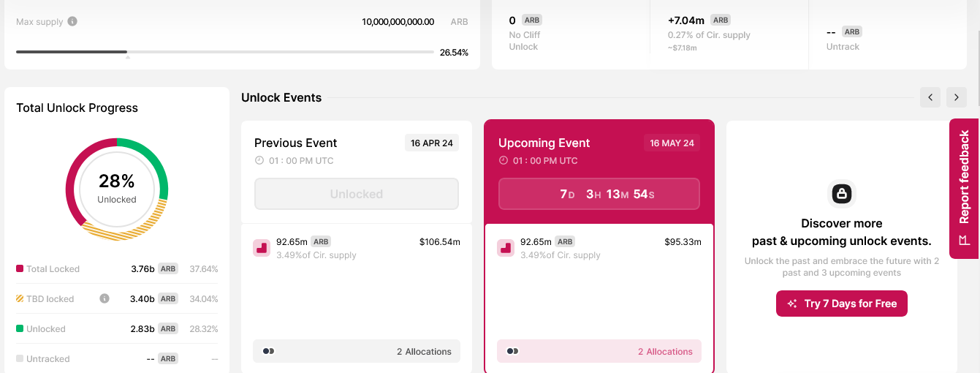
Task: Click the flag icon on Report feedback
Action: pos(964,240)
